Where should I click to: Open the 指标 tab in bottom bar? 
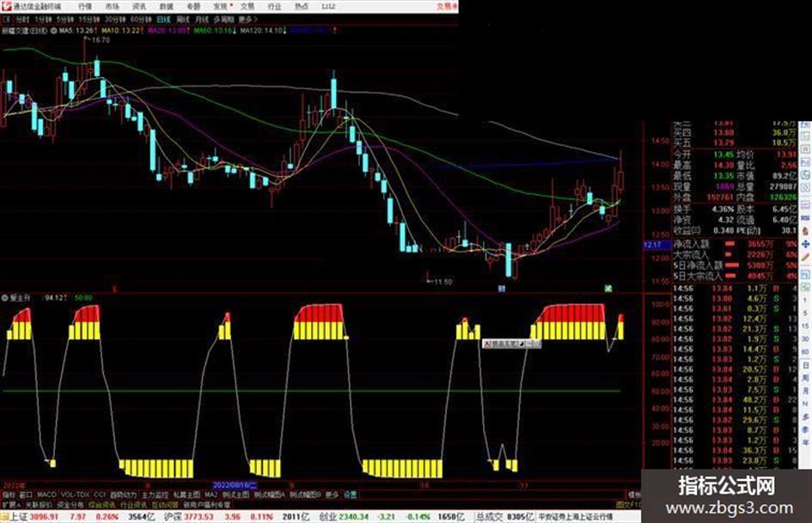(9, 495)
